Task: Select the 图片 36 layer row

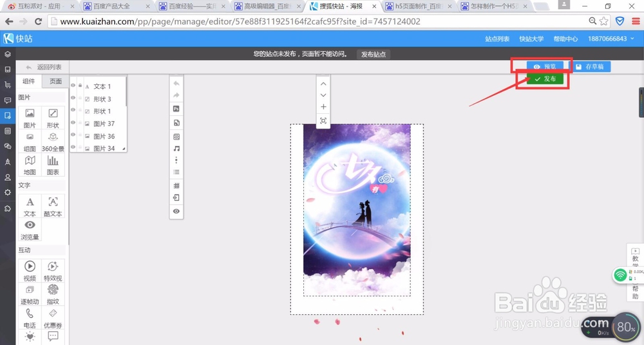Action: tap(98, 136)
